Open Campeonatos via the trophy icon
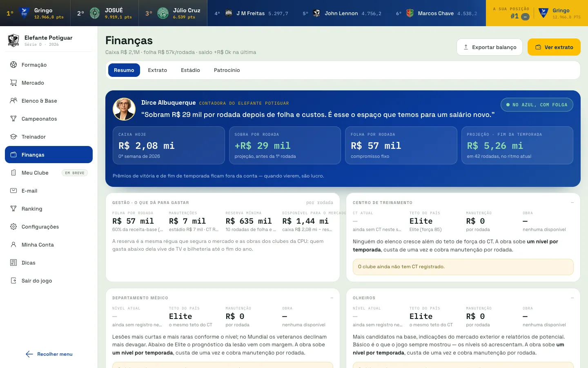 click(13, 119)
